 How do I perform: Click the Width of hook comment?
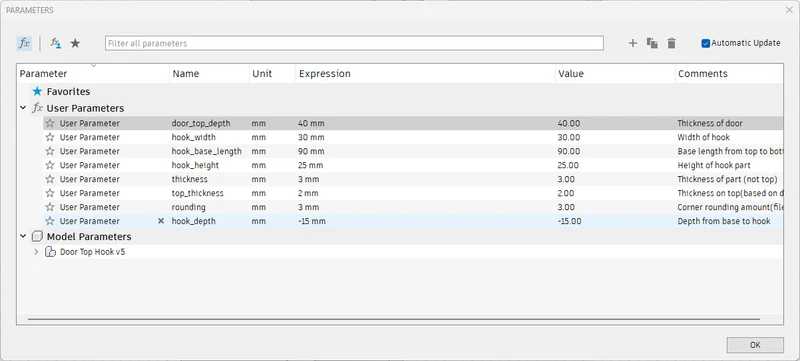coord(703,137)
